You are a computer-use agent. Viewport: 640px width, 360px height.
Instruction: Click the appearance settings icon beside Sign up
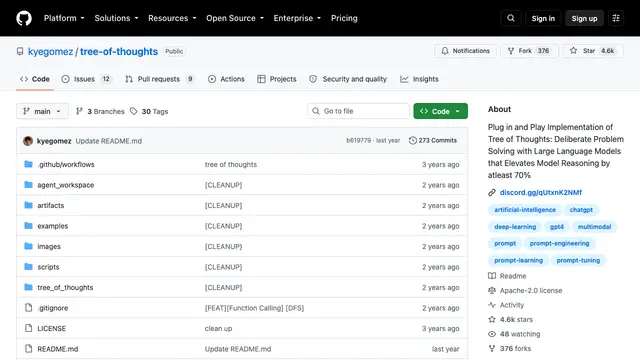tap(616, 18)
